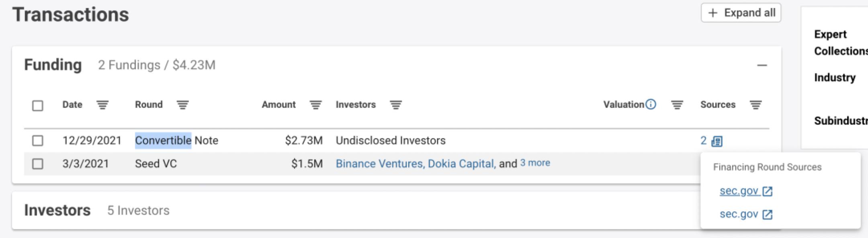
Task: Expand the '3 more' investors link
Action: (535, 163)
